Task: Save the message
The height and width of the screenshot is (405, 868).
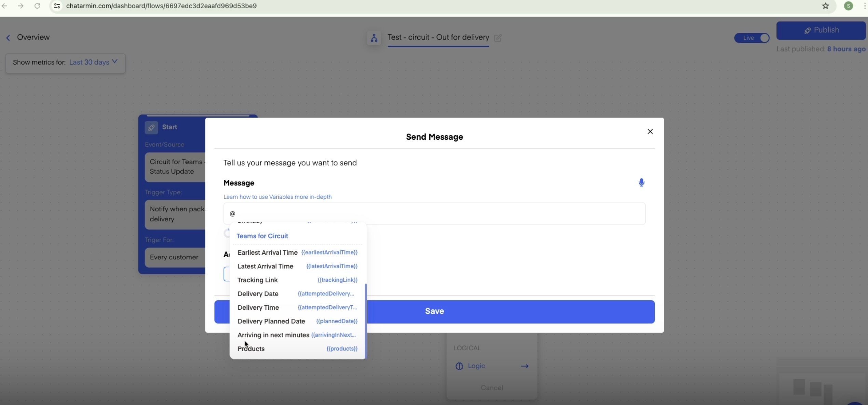Action: (434, 311)
